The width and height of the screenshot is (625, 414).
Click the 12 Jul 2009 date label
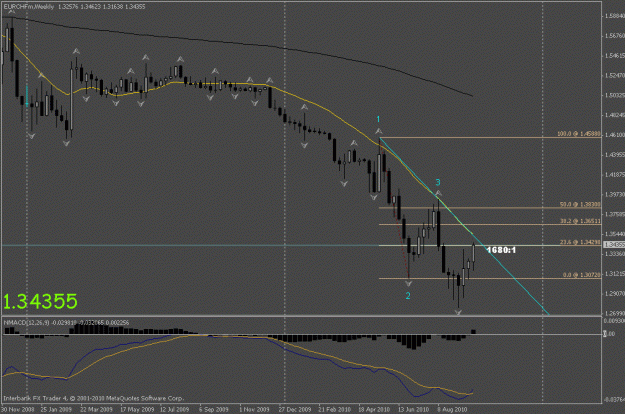pos(175,409)
